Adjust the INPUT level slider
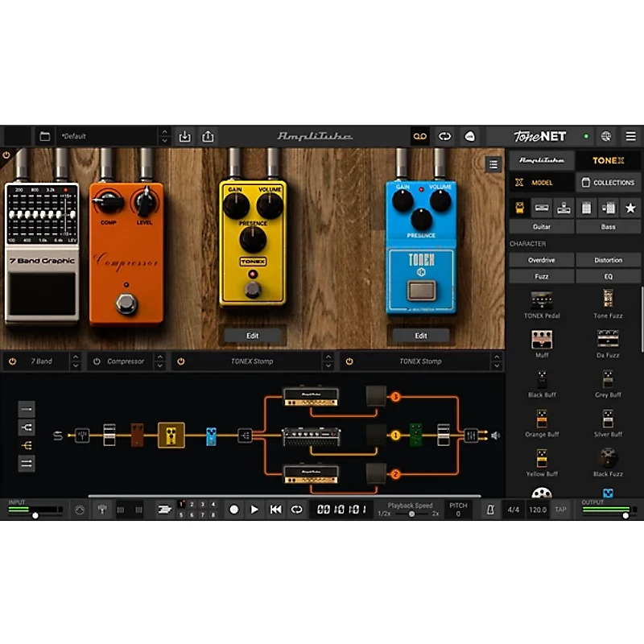 coord(35,515)
